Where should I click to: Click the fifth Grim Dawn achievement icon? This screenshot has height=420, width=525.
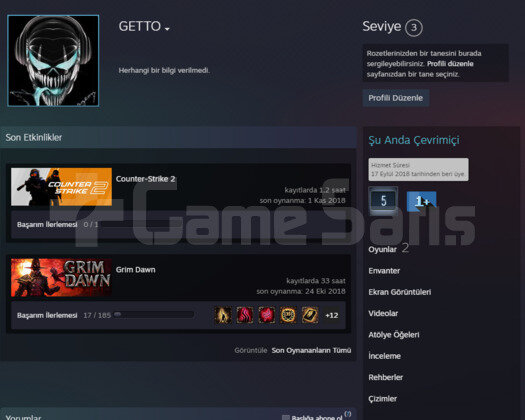tap(310, 315)
